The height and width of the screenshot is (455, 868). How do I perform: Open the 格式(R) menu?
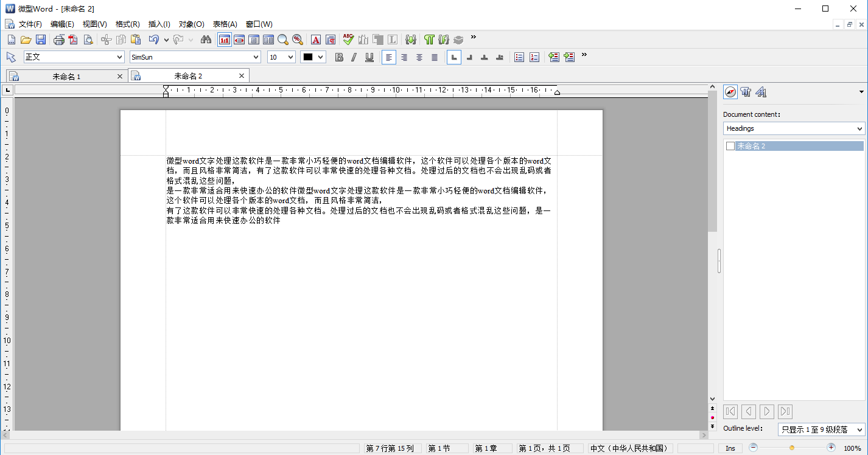tap(127, 24)
